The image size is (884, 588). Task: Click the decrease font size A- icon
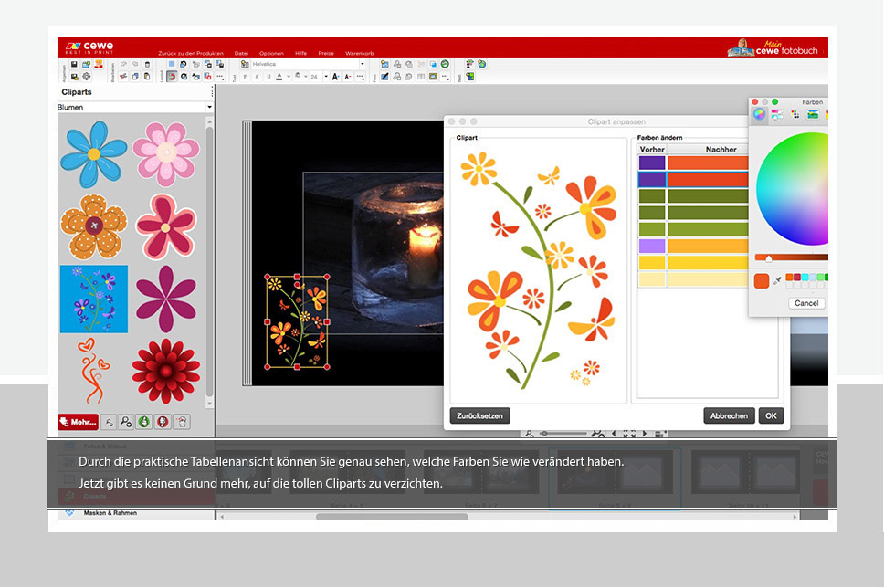click(x=348, y=77)
